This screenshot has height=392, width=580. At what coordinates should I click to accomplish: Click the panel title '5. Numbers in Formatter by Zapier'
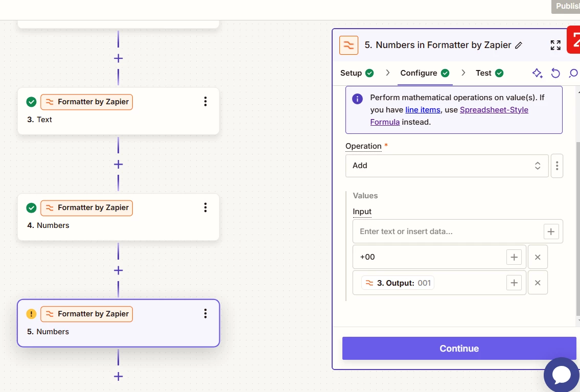click(x=438, y=45)
